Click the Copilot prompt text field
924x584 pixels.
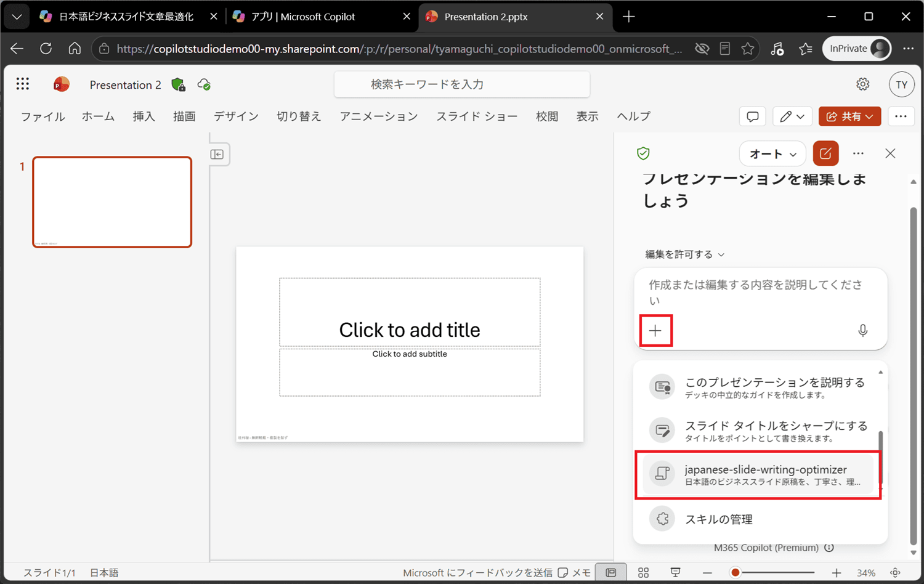click(x=756, y=292)
